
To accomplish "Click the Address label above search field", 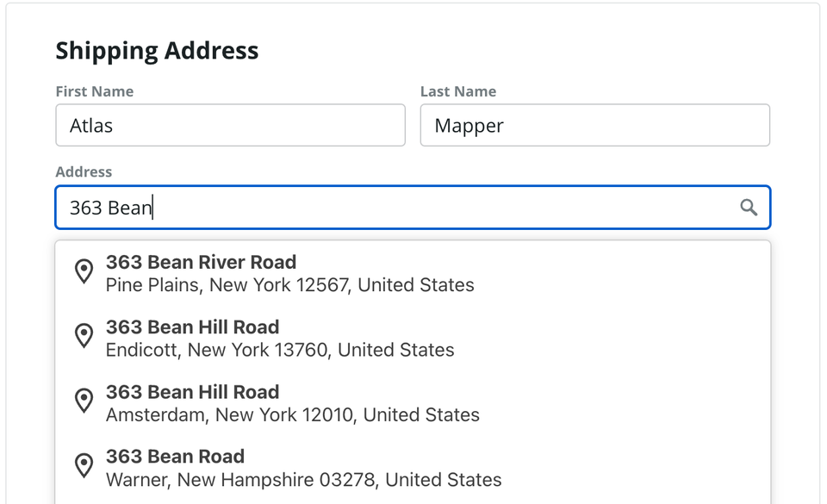I will click(84, 172).
